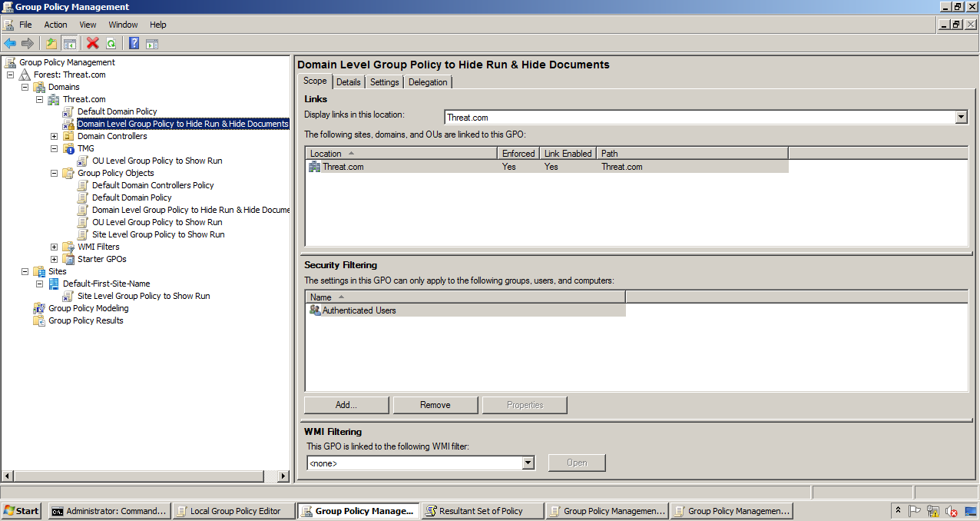980x521 pixels.
Task: Toggle the Show/Hide Console Tree icon
Action: click(x=69, y=43)
